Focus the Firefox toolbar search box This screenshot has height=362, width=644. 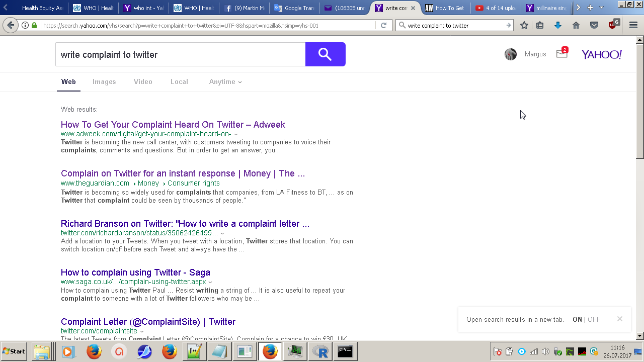click(x=455, y=25)
